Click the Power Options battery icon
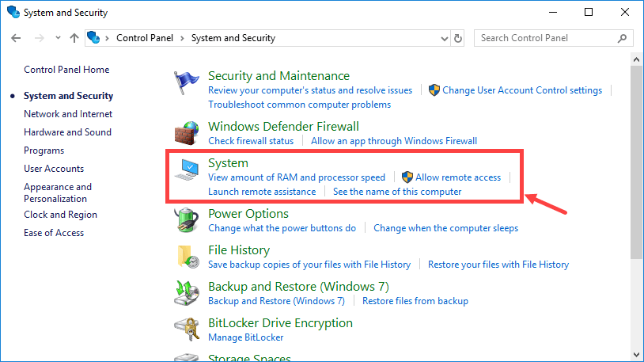Viewport: 644px width, 362px height. [x=187, y=219]
